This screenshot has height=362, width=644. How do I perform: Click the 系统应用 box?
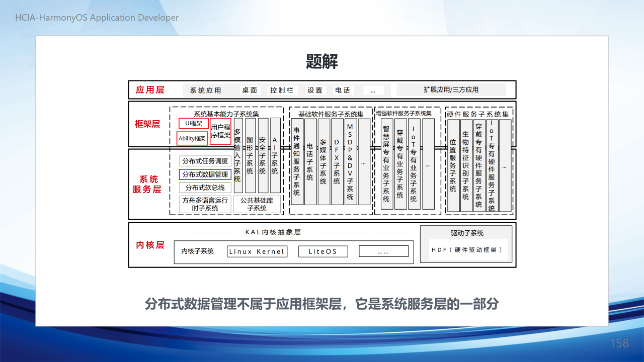(x=206, y=90)
